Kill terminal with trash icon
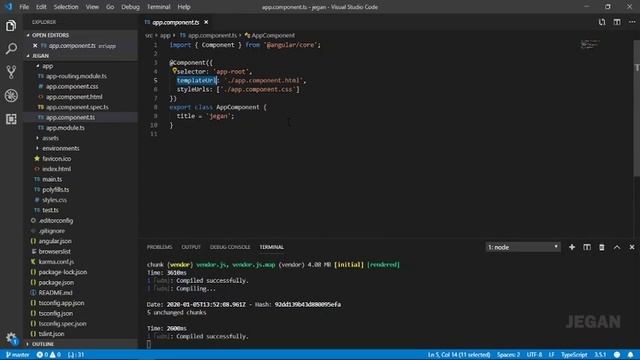 602,247
